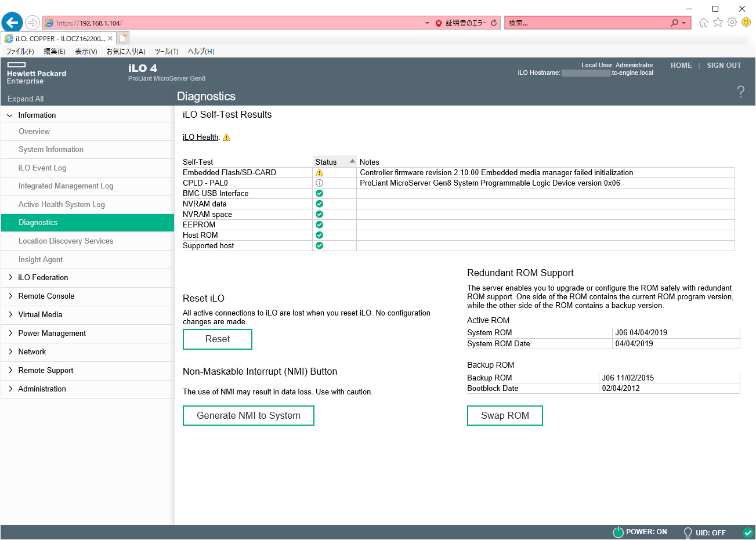The image size is (756, 540).
Task: Click NVRAM space green check icon
Action: (319, 215)
